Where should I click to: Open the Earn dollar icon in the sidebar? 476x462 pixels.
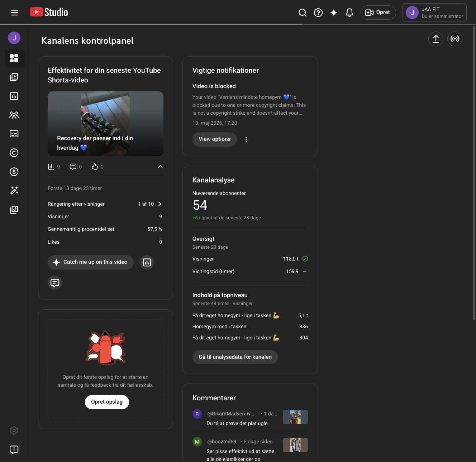coord(14,172)
